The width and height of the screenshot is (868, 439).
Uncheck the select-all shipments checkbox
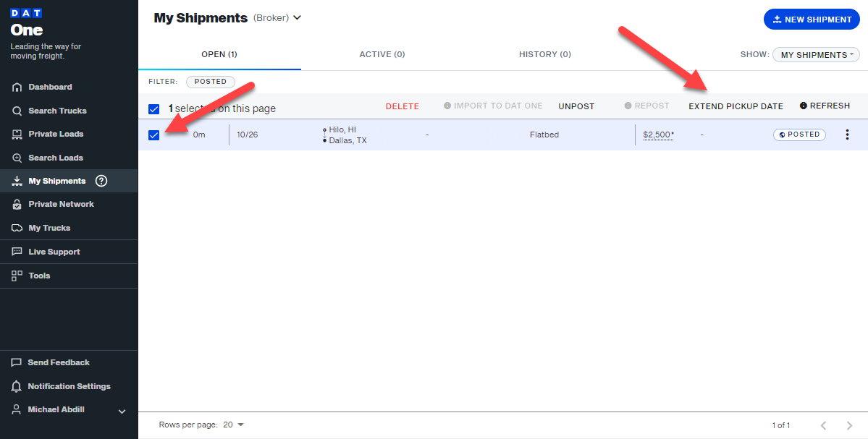153,109
